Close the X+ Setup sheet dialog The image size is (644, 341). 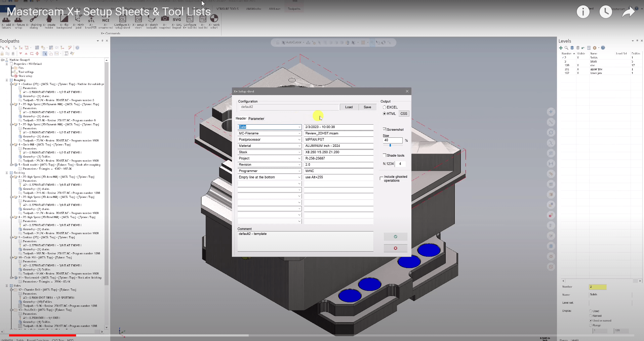tap(407, 91)
